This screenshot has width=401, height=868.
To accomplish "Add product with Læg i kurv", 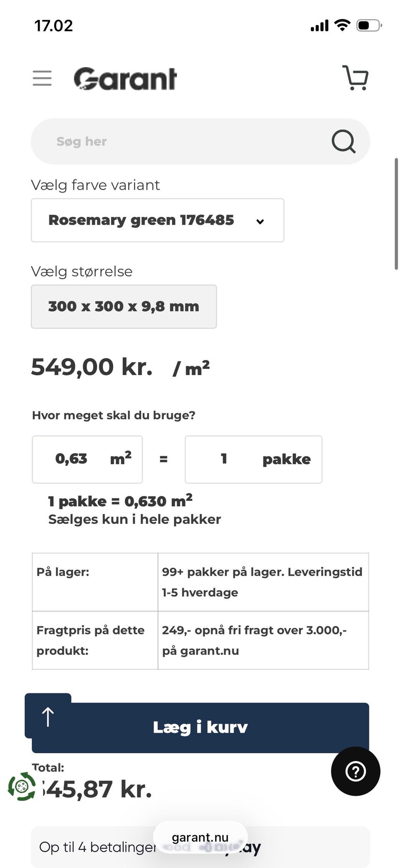I will (x=200, y=728).
